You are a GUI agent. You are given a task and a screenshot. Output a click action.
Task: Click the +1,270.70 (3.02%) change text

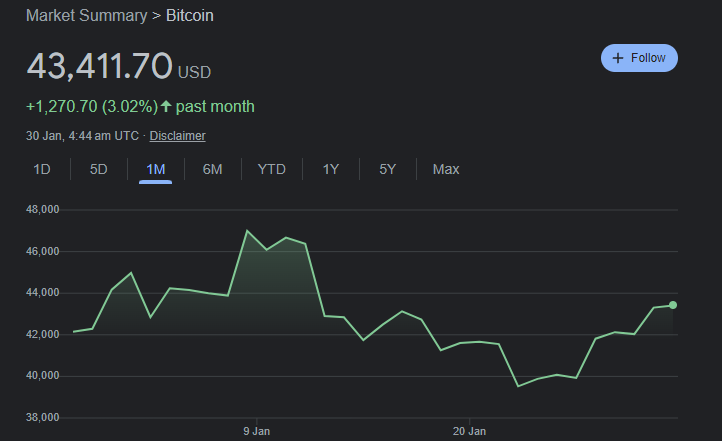click(92, 107)
